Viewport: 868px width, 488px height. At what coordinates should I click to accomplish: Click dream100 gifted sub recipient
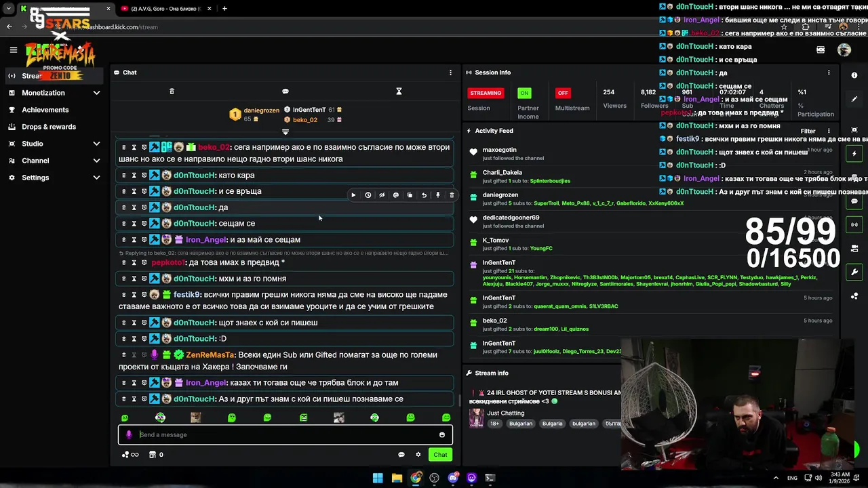546,329
